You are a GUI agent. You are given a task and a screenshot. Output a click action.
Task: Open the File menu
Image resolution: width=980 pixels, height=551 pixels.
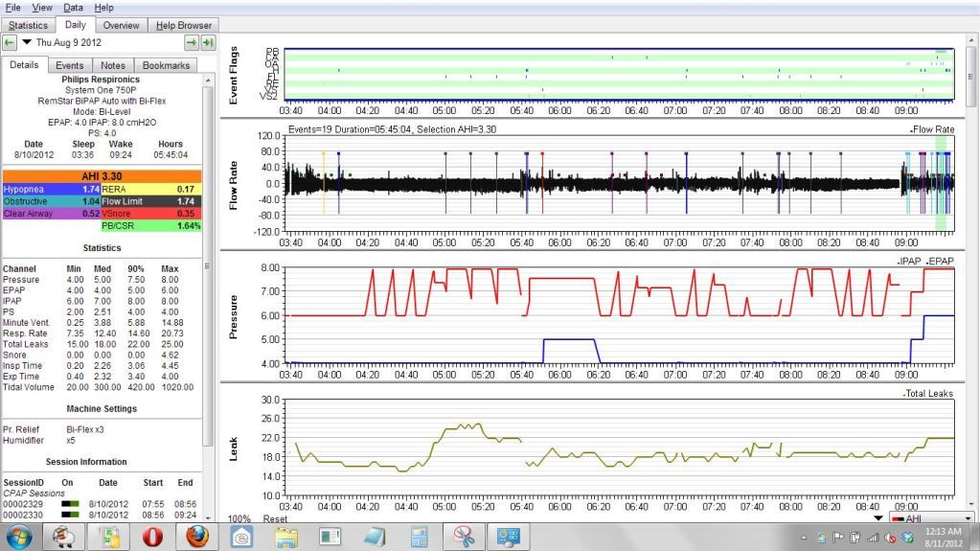[x=12, y=8]
